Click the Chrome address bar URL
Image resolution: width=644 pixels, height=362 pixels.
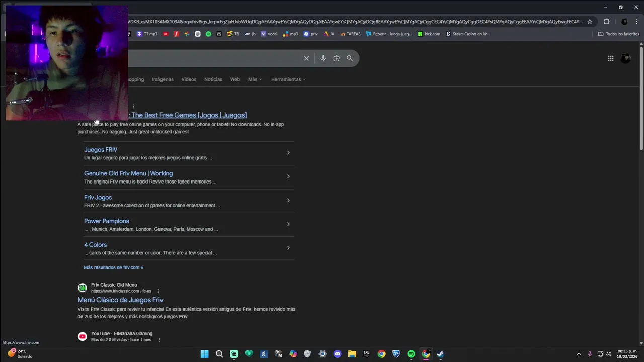[355, 22]
